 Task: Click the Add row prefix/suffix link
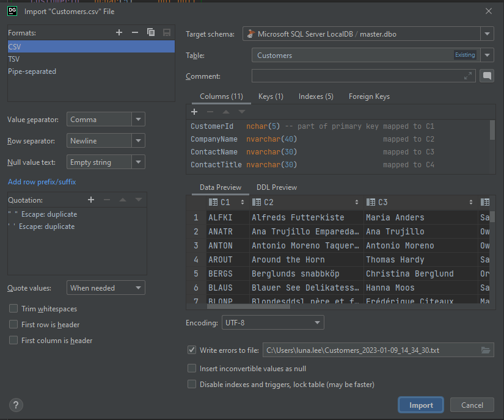click(42, 182)
